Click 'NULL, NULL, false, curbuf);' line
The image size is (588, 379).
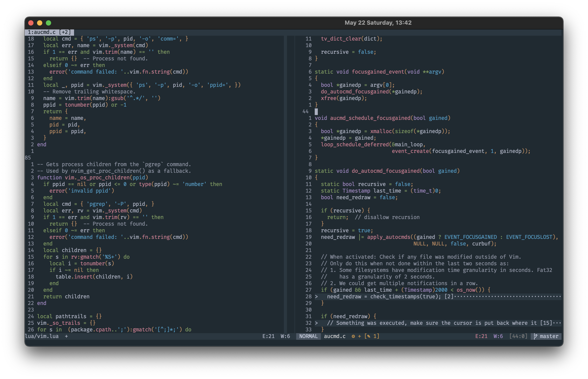click(x=455, y=244)
